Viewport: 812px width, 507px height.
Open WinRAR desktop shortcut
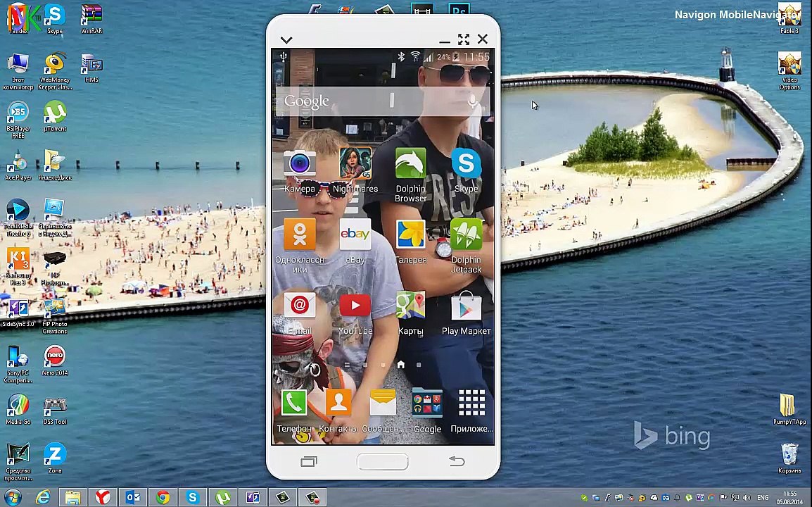pyautogui.click(x=91, y=19)
